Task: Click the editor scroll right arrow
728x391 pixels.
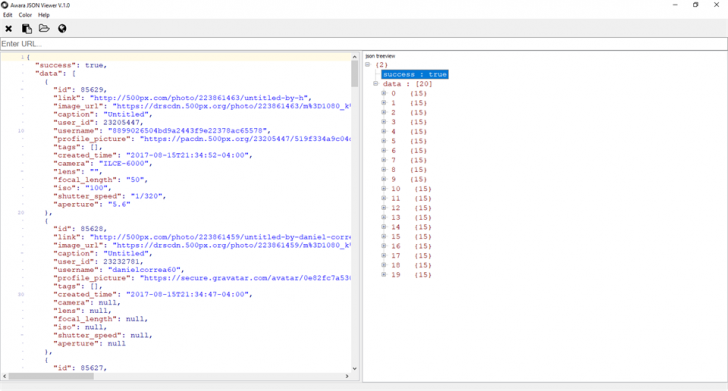Action: [x=347, y=376]
